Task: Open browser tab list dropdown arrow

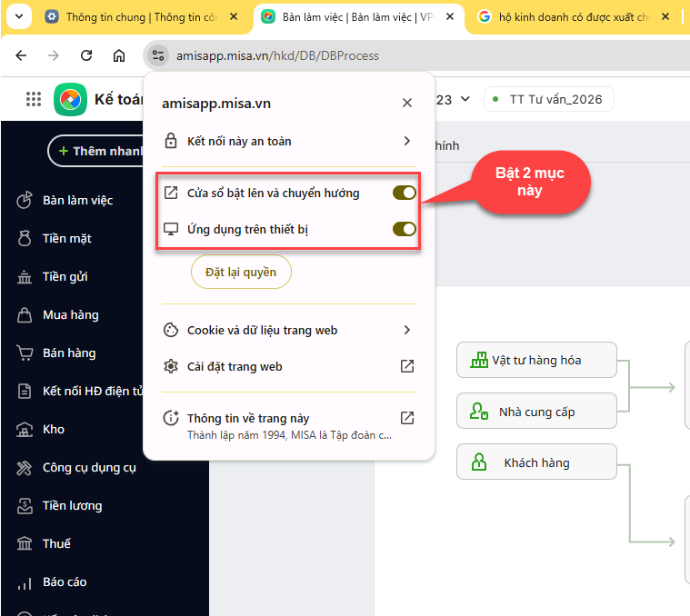Action: 19,16
